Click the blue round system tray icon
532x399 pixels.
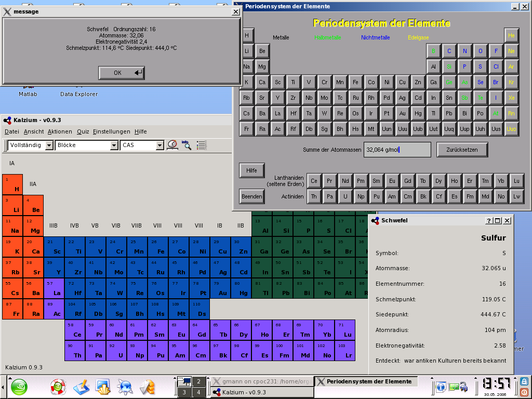pyautogui.click(x=441, y=387)
